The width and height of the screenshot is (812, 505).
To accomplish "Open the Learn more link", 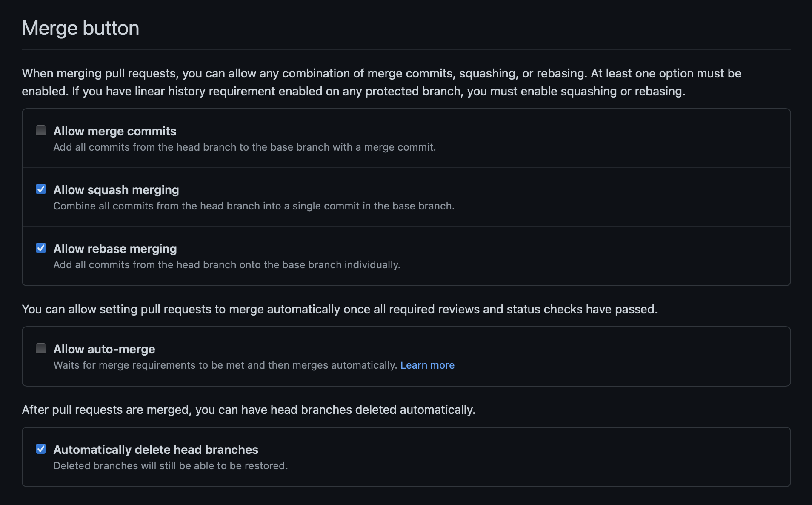I will [427, 365].
